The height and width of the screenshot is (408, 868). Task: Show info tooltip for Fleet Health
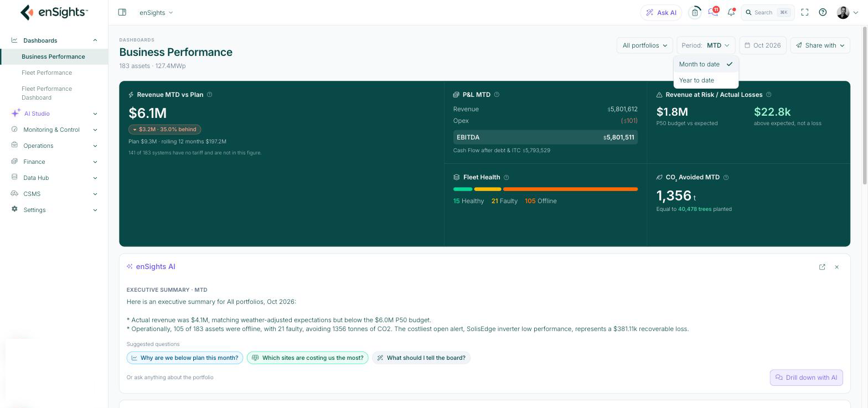pyautogui.click(x=506, y=177)
